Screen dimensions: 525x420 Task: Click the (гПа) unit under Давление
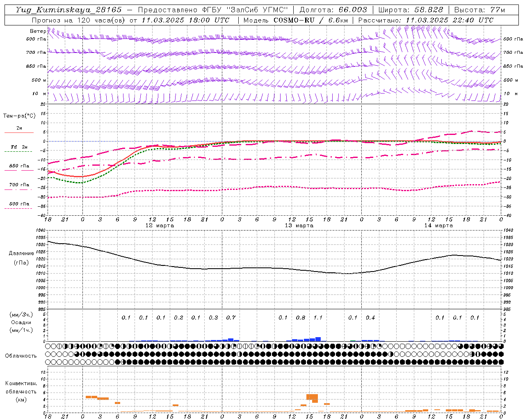click(x=21, y=262)
